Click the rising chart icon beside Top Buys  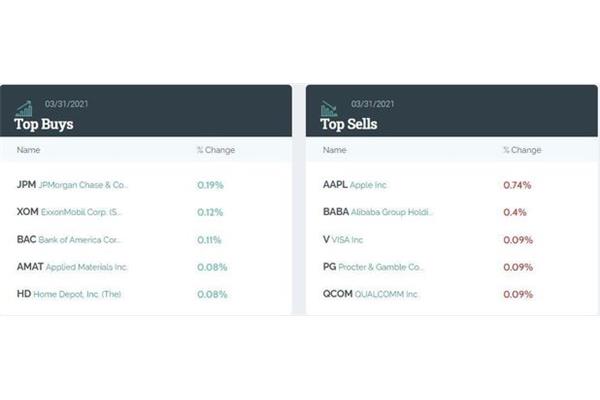coord(24,109)
